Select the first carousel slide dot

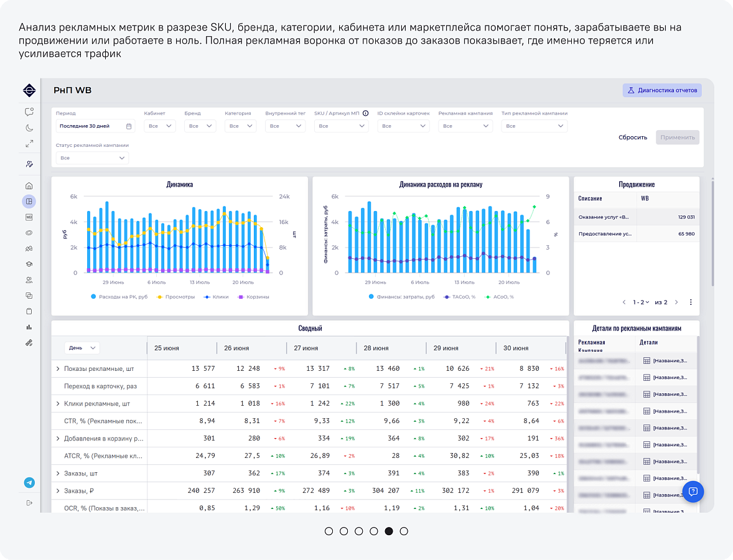pos(329,531)
